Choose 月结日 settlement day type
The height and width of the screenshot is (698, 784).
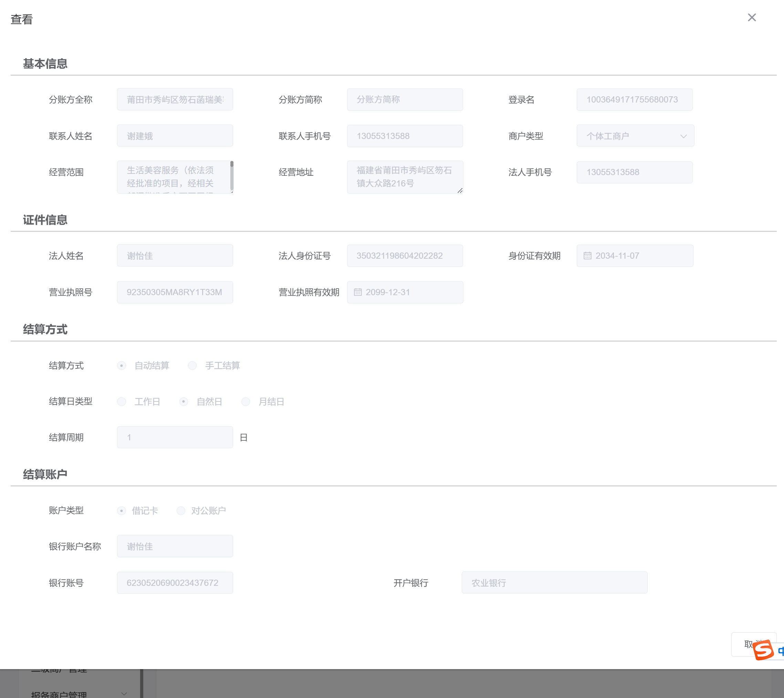pos(245,401)
